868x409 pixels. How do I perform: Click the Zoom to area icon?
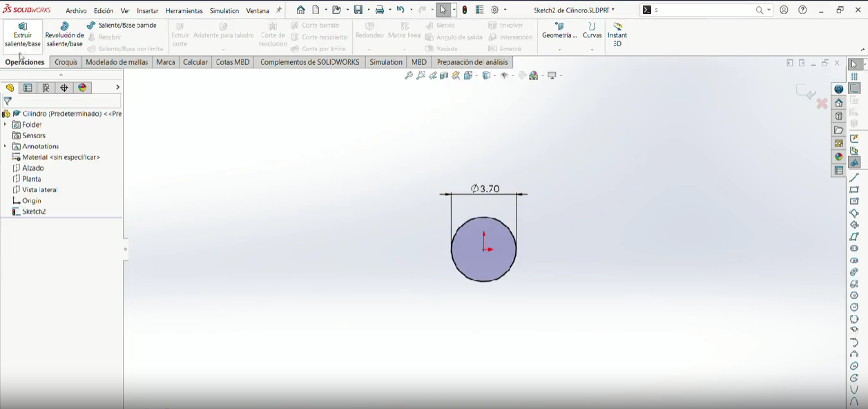pyautogui.click(x=421, y=75)
